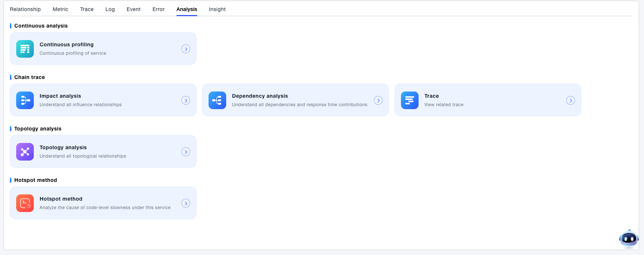Viewport: 644px width, 255px height.
Task: Switch to the Error tab
Action: pyautogui.click(x=159, y=9)
